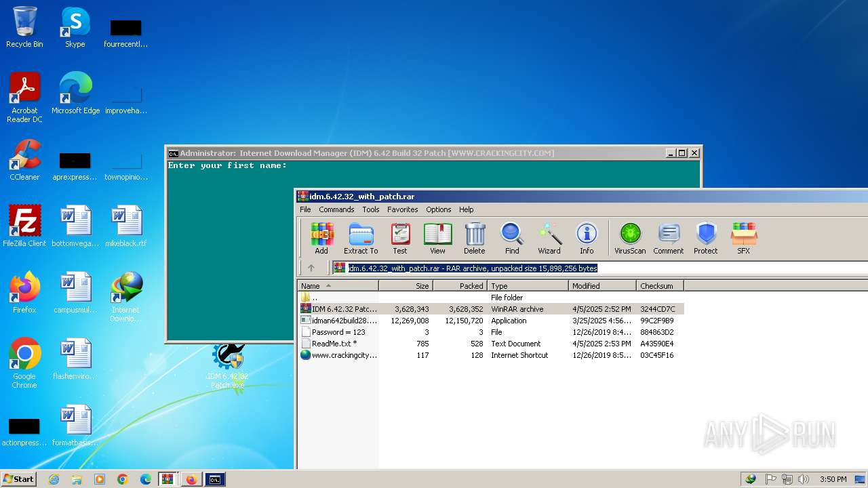
Task: Select the Firefox desktop icon
Action: click(x=24, y=293)
